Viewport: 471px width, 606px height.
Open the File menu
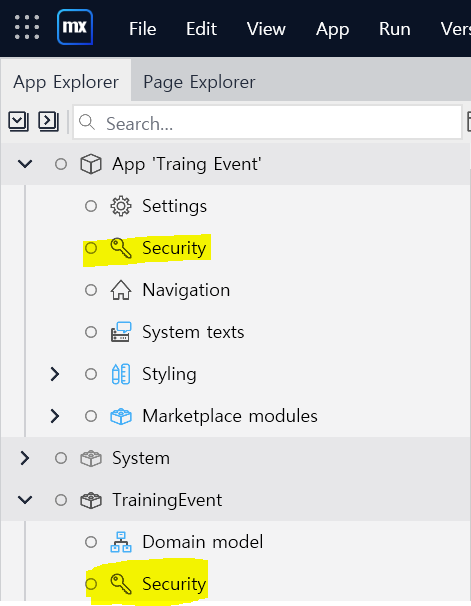tap(143, 29)
